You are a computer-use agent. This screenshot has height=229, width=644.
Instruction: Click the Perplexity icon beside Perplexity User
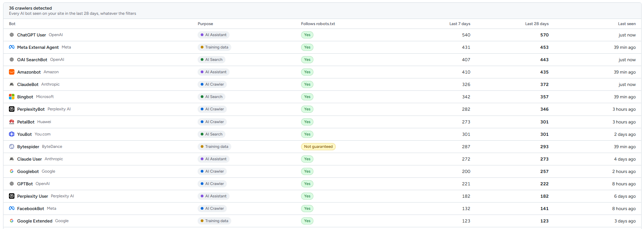[x=12, y=196]
